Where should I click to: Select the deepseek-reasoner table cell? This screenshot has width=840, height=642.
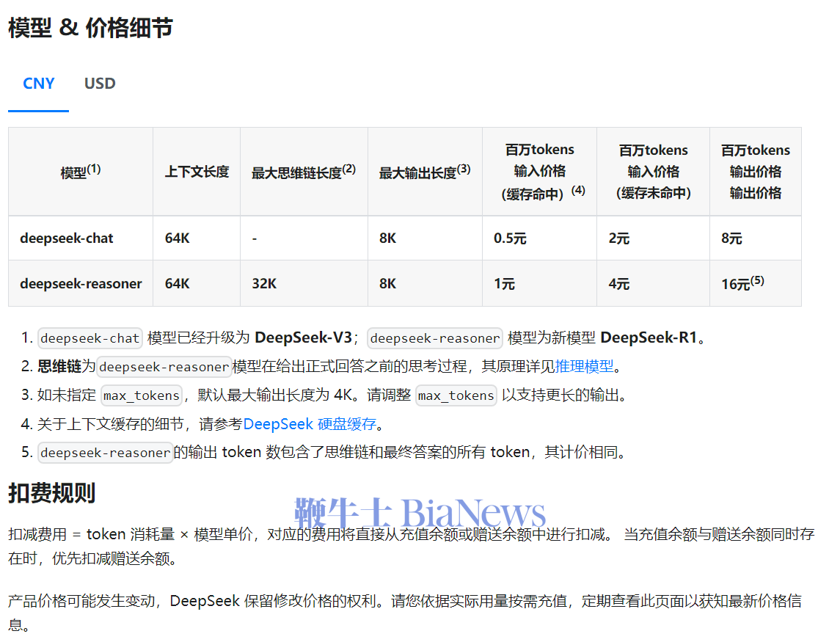point(81,283)
